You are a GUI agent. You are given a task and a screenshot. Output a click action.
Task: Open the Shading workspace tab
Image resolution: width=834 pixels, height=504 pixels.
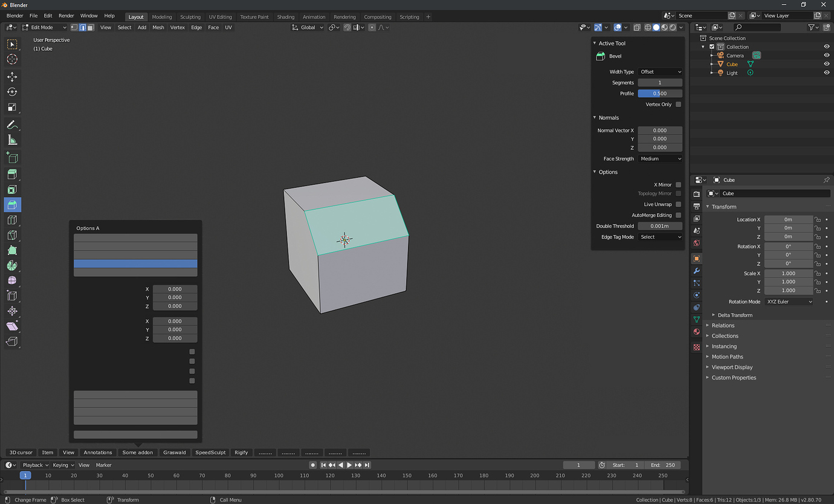click(x=286, y=17)
